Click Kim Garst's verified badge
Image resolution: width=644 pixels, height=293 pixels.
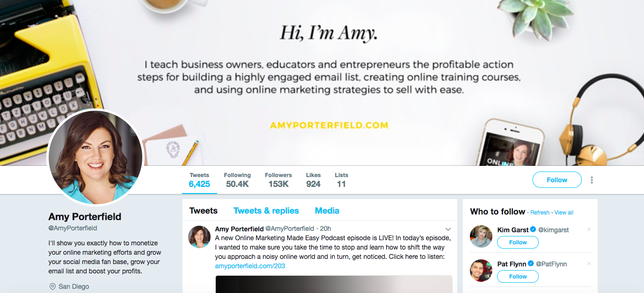[533, 230]
